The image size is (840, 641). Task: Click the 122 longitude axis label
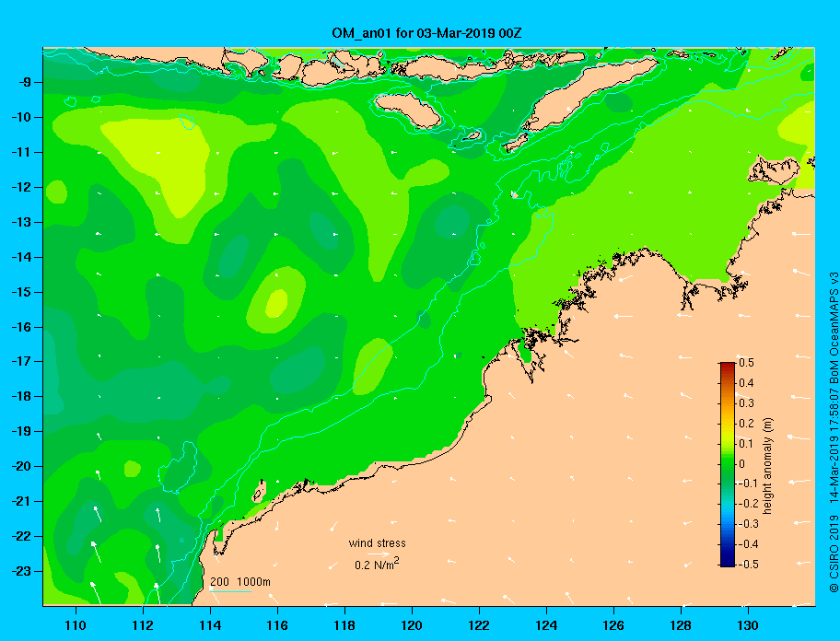click(479, 625)
